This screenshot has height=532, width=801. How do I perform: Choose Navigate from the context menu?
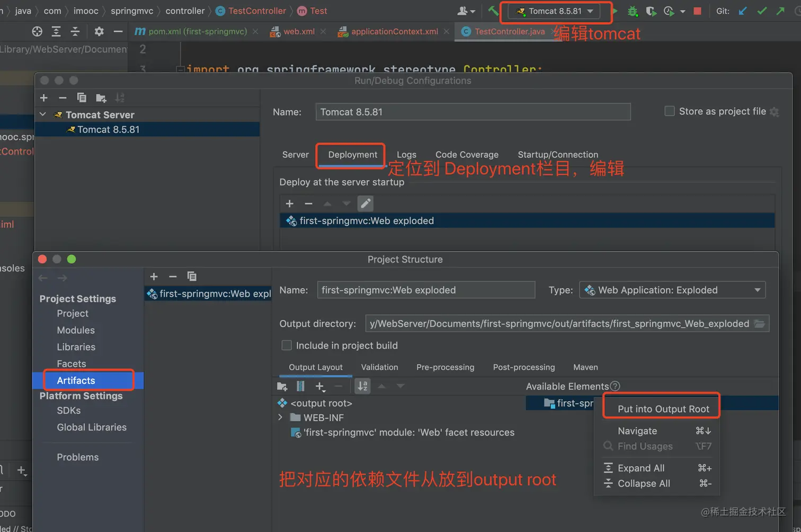tap(657, 431)
